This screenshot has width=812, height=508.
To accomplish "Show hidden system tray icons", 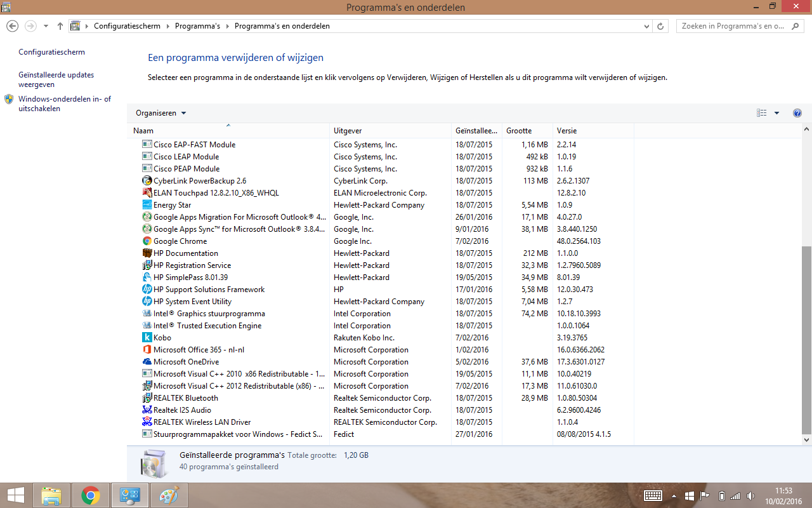I will [673, 495].
